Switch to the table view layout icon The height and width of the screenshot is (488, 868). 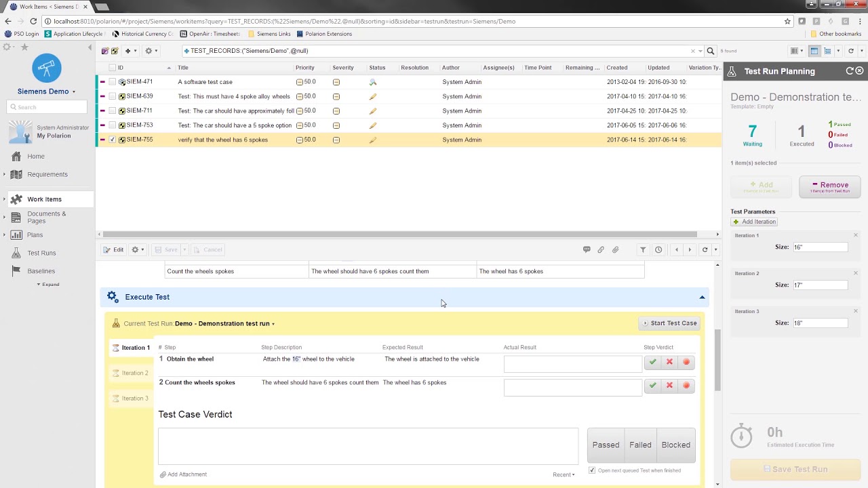click(x=814, y=51)
